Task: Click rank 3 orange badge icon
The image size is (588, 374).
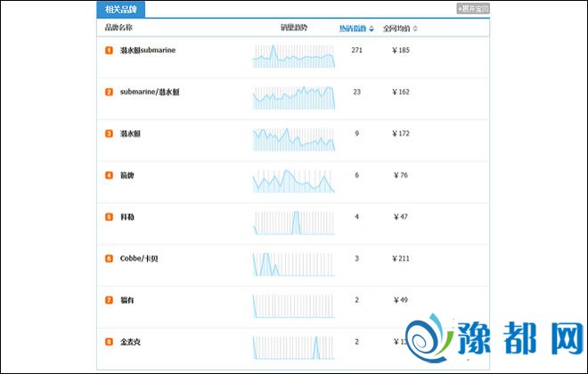Action: pyautogui.click(x=109, y=134)
